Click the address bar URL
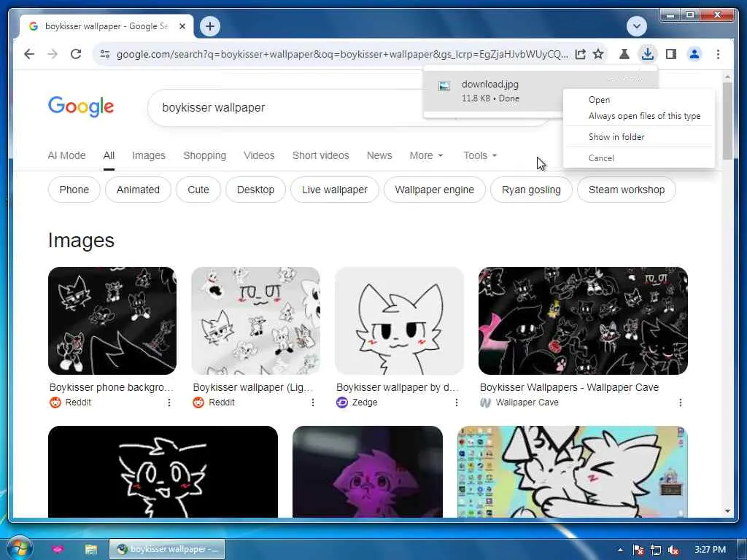Screen dimensions: 747x560 point(342,54)
